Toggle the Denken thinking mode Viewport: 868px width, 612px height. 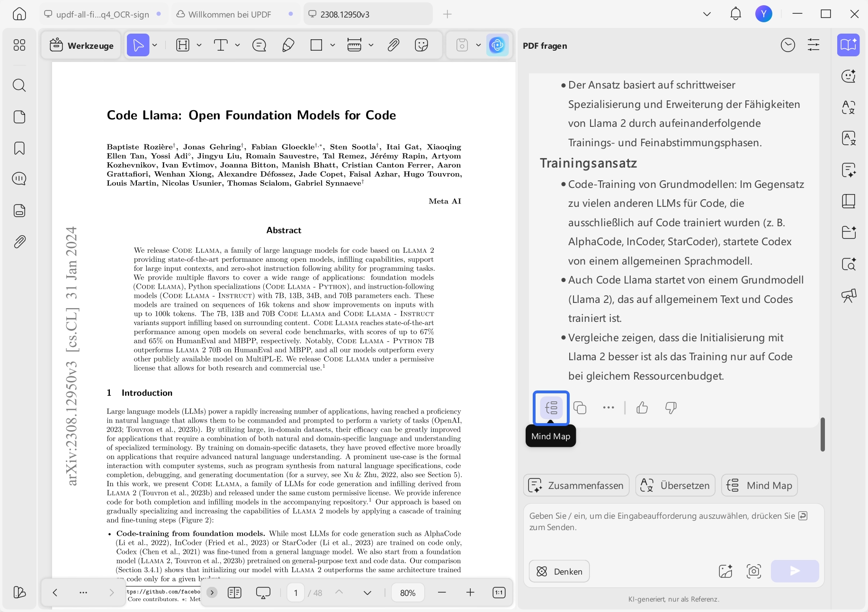tap(559, 571)
